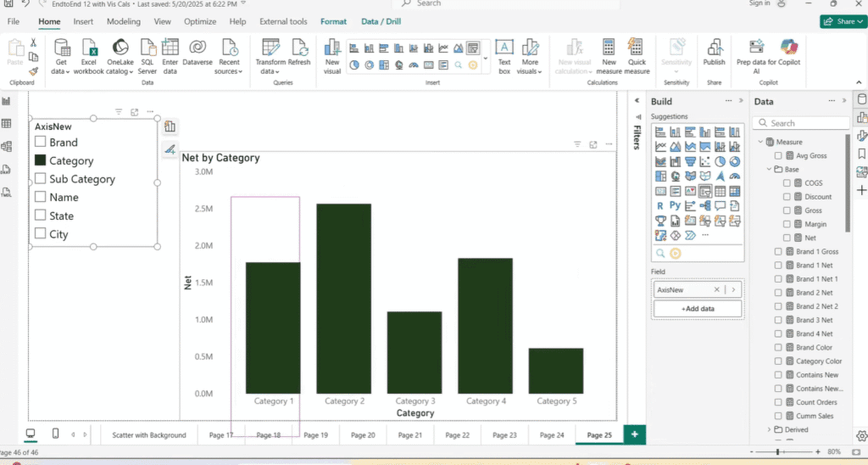Click Prep data for AI
868x465 pixels.
(x=756, y=57)
